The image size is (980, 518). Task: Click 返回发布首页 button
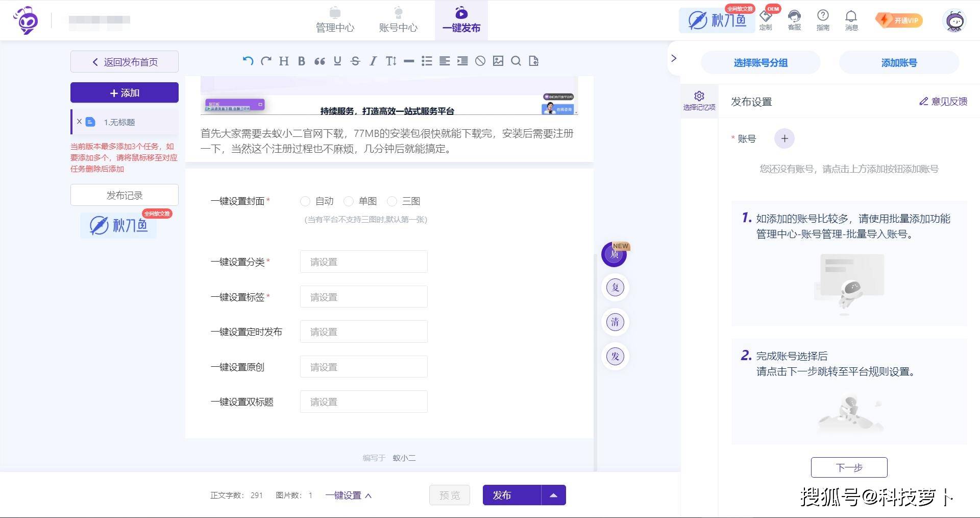pyautogui.click(x=125, y=62)
